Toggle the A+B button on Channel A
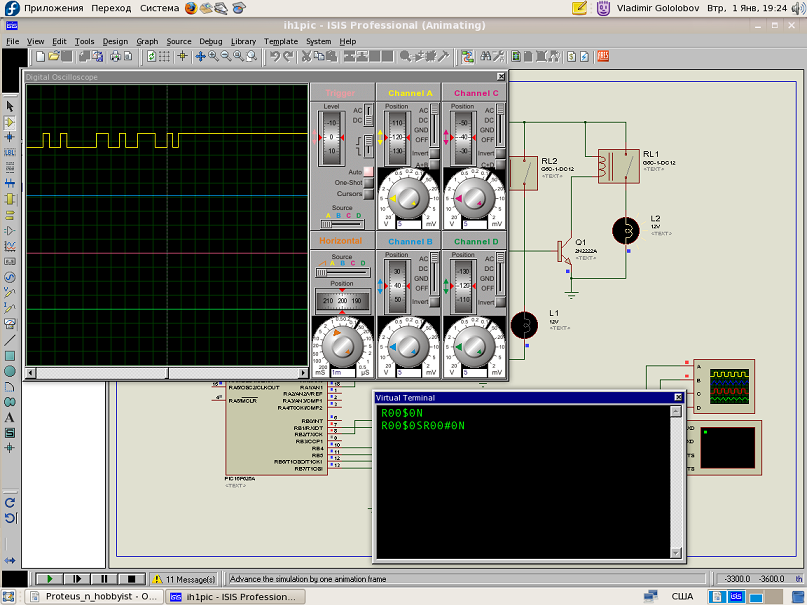The height and width of the screenshot is (605, 807). pyautogui.click(x=434, y=164)
